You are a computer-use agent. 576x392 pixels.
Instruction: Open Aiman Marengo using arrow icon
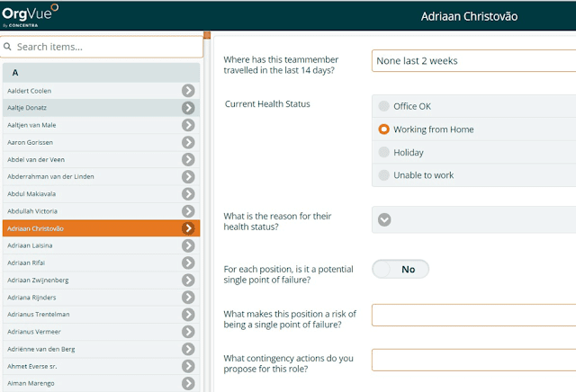tap(188, 383)
